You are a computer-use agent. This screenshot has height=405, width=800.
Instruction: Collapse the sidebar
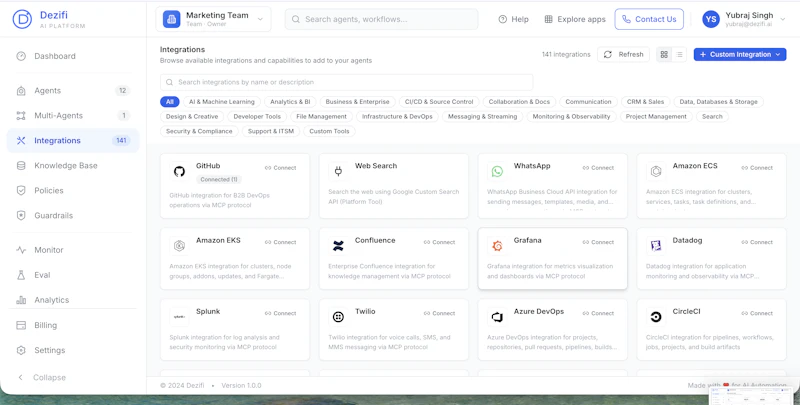tap(42, 377)
